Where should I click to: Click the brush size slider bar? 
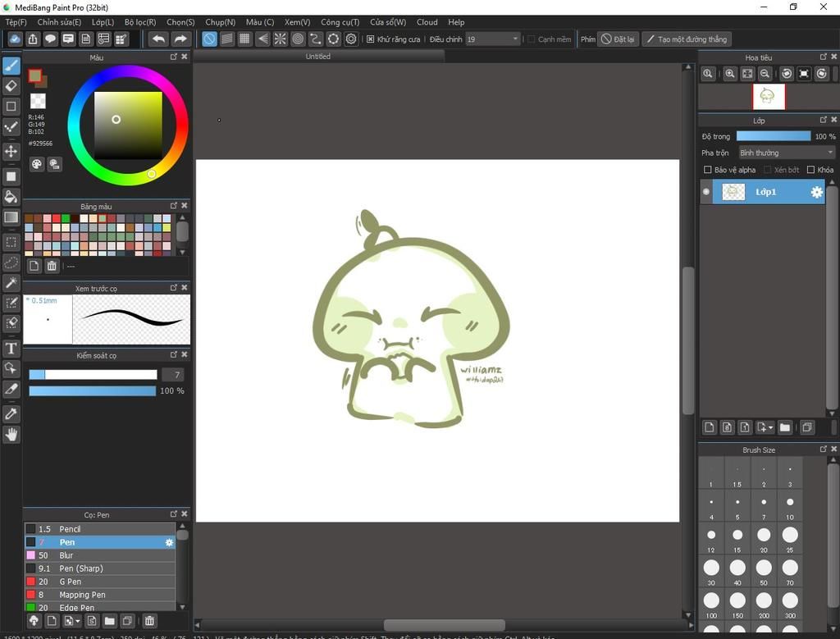point(93,374)
